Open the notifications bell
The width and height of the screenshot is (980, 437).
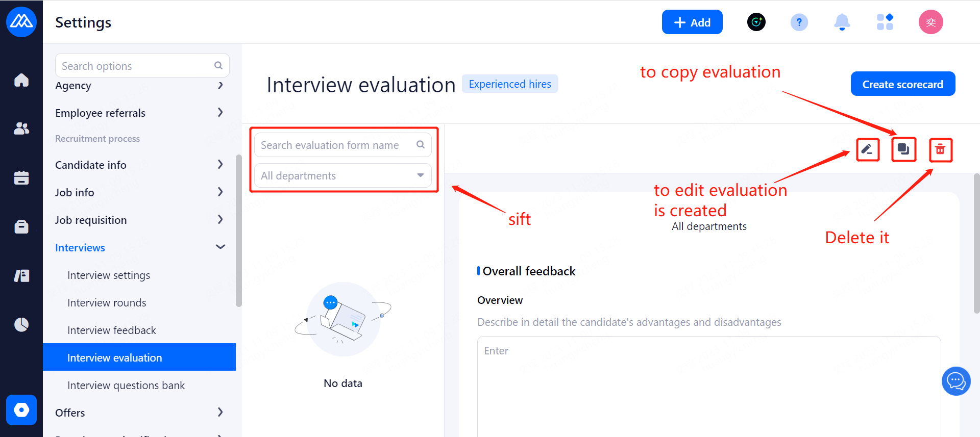coord(842,22)
